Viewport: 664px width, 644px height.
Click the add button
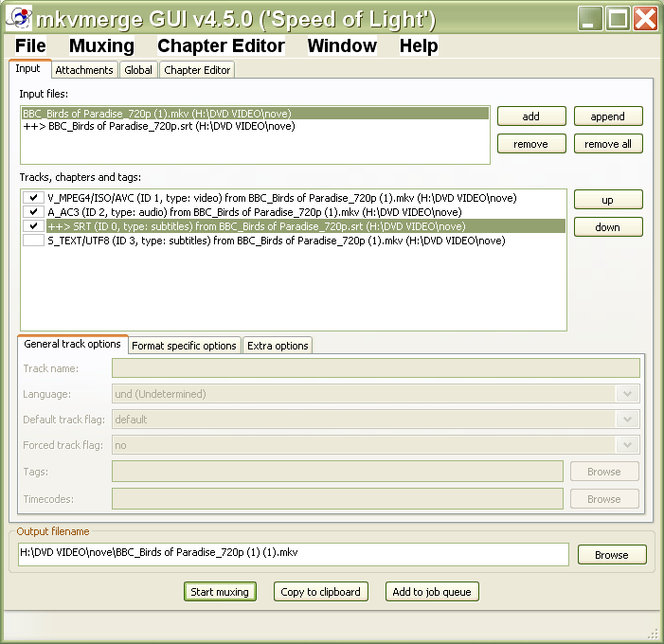[531, 116]
